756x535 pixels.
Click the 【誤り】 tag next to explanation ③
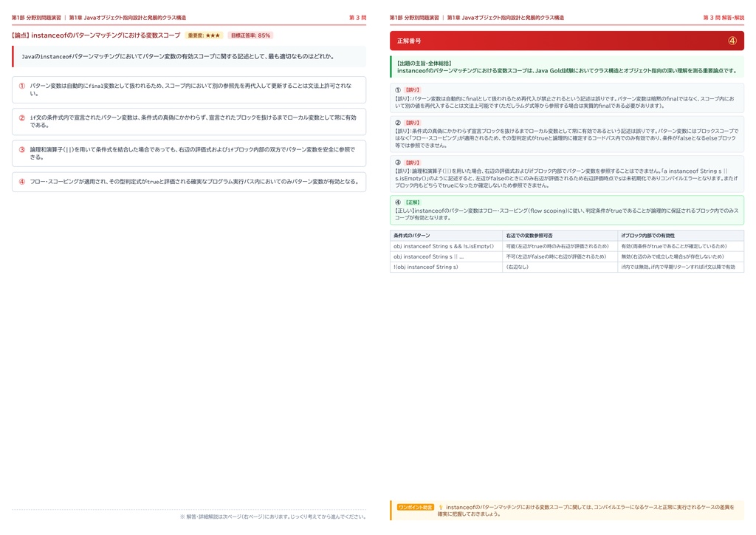pos(412,163)
